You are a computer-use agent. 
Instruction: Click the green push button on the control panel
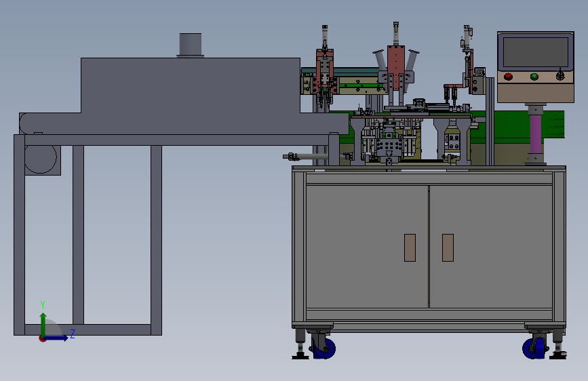click(x=534, y=77)
